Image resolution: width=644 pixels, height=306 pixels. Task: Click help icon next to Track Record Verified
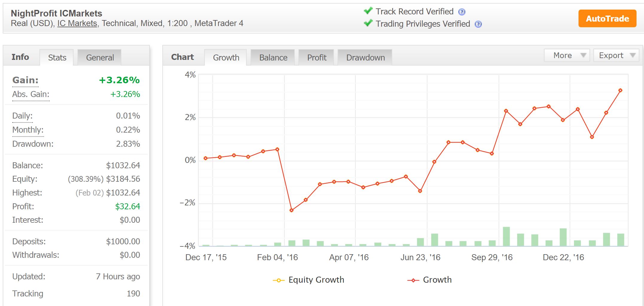462,12
